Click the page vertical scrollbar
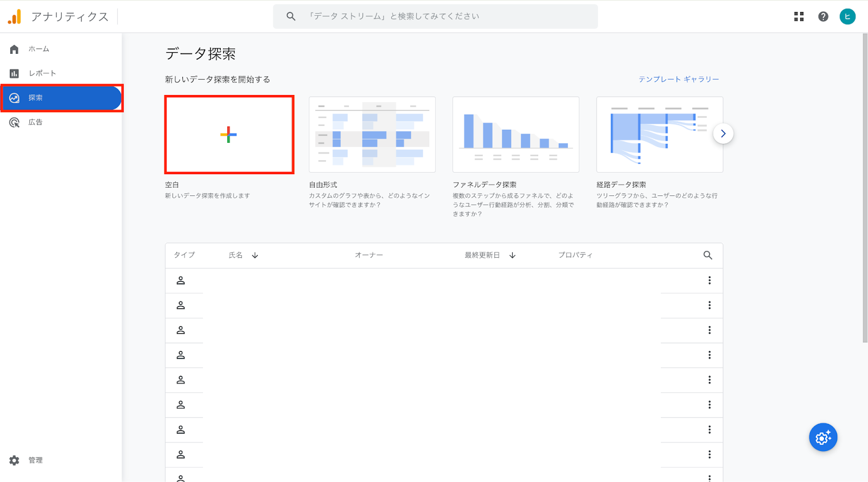Image resolution: width=868 pixels, height=482 pixels. [865, 188]
